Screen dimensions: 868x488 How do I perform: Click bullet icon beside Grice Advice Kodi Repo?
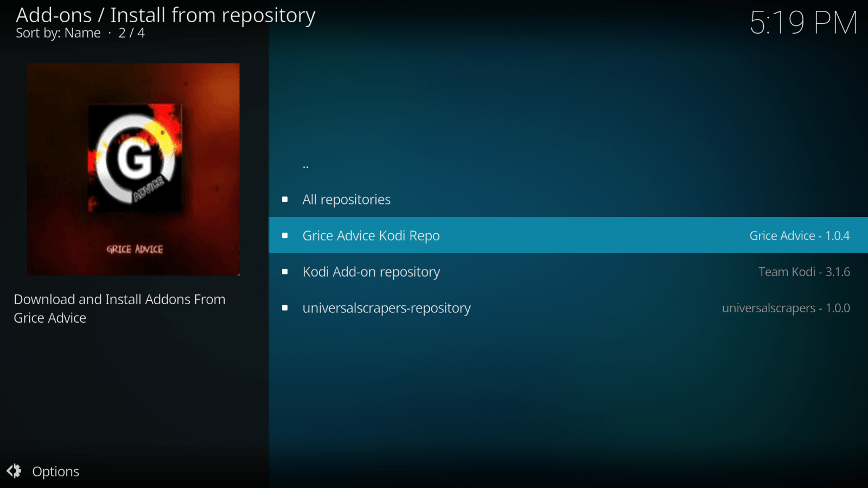(285, 235)
